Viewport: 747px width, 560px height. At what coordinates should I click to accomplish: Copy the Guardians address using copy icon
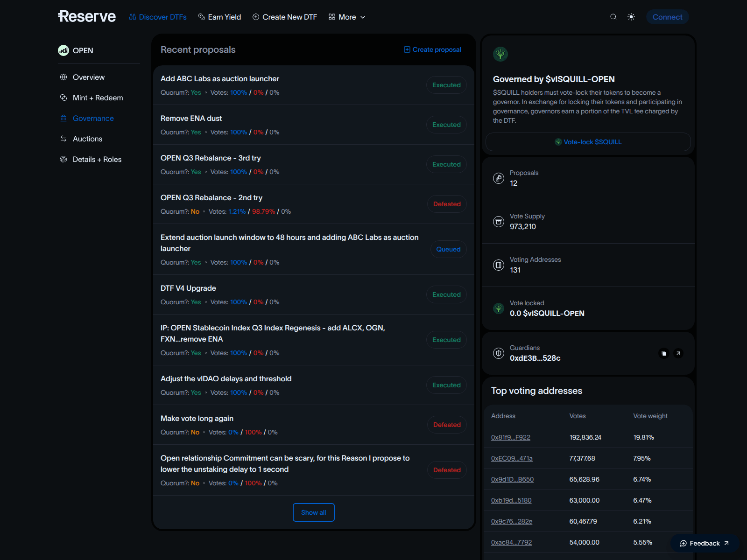point(664,353)
